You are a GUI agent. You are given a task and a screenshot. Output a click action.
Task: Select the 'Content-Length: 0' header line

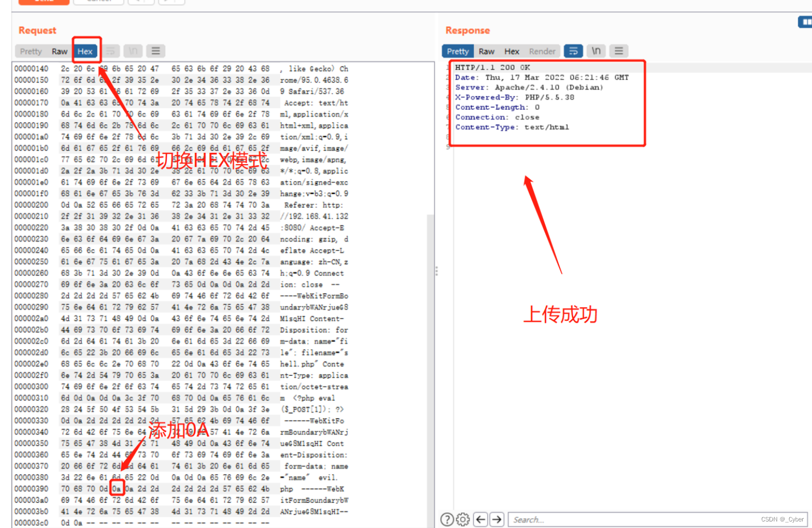(x=497, y=107)
